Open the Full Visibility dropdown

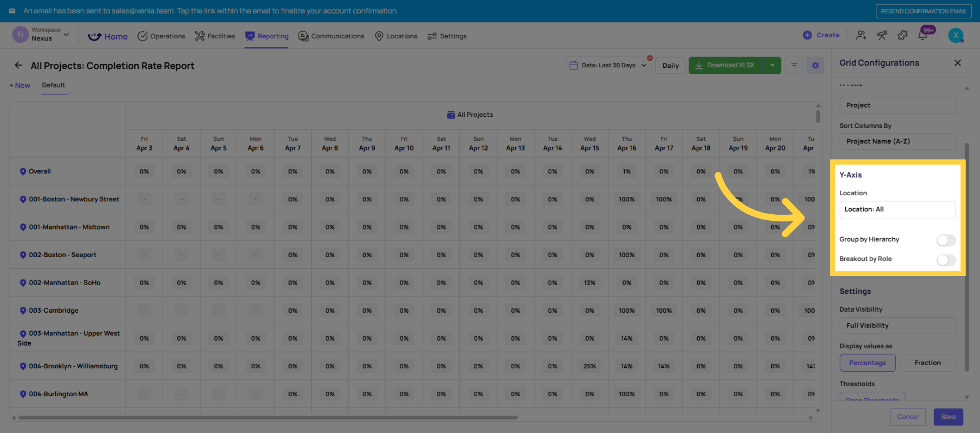click(897, 325)
